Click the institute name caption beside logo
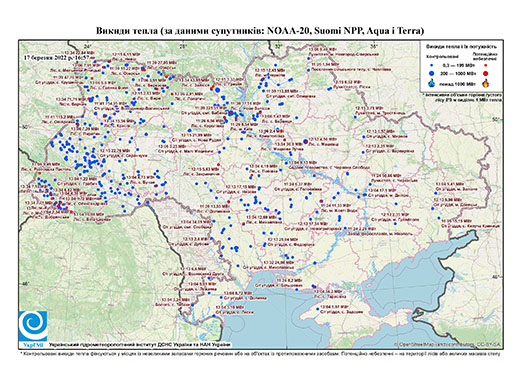 click(x=139, y=344)
